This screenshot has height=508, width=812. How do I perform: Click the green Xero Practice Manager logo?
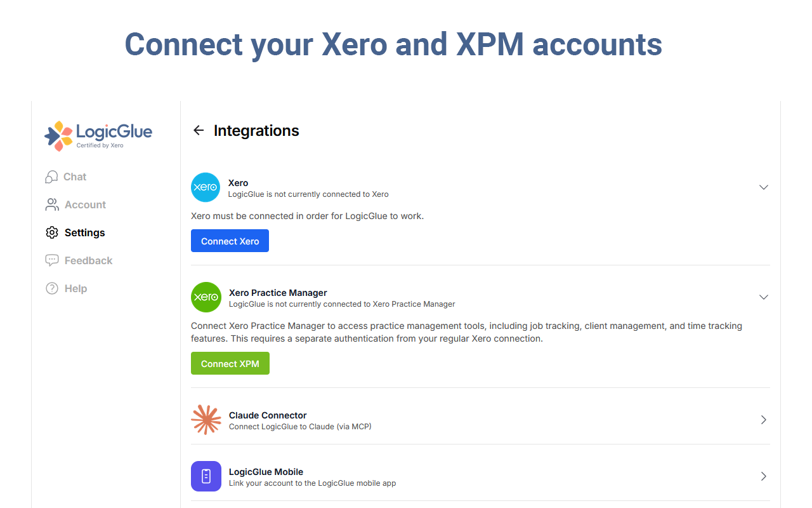(206, 297)
